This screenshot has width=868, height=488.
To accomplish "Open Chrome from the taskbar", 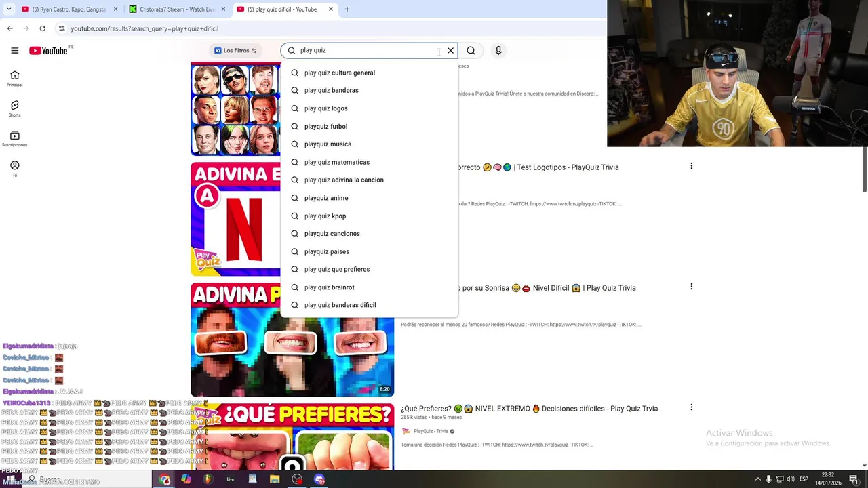I will click(x=165, y=479).
